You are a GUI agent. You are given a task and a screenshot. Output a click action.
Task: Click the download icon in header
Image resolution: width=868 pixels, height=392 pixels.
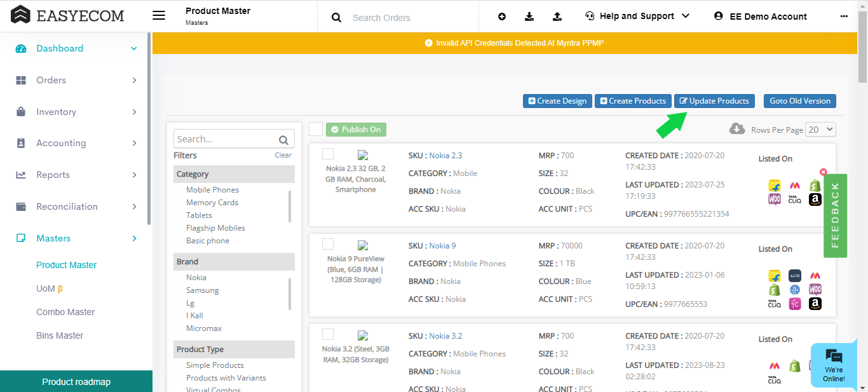tap(529, 17)
